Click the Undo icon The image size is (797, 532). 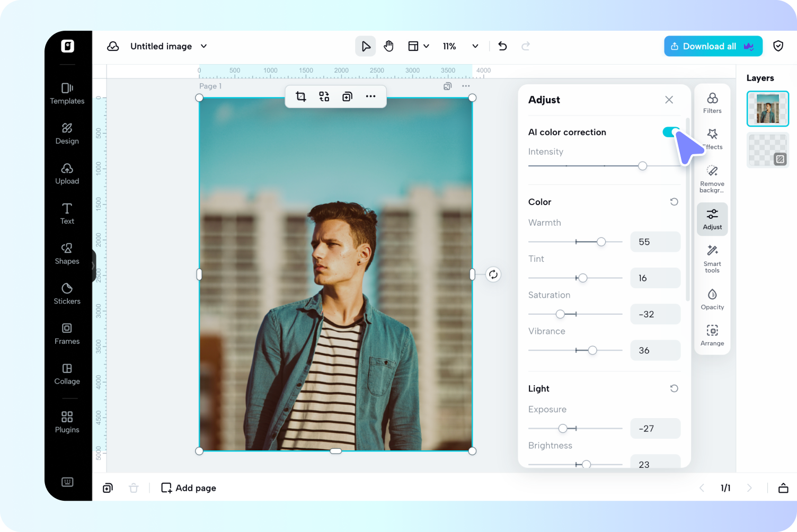point(502,46)
